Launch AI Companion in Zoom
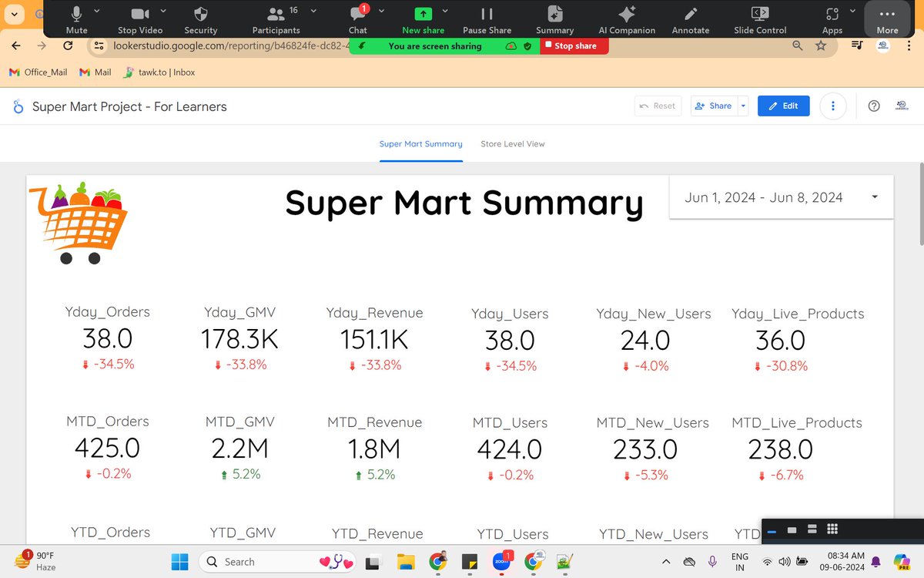Image resolution: width=924 pixels, height=578 pixels. point(627,18)
